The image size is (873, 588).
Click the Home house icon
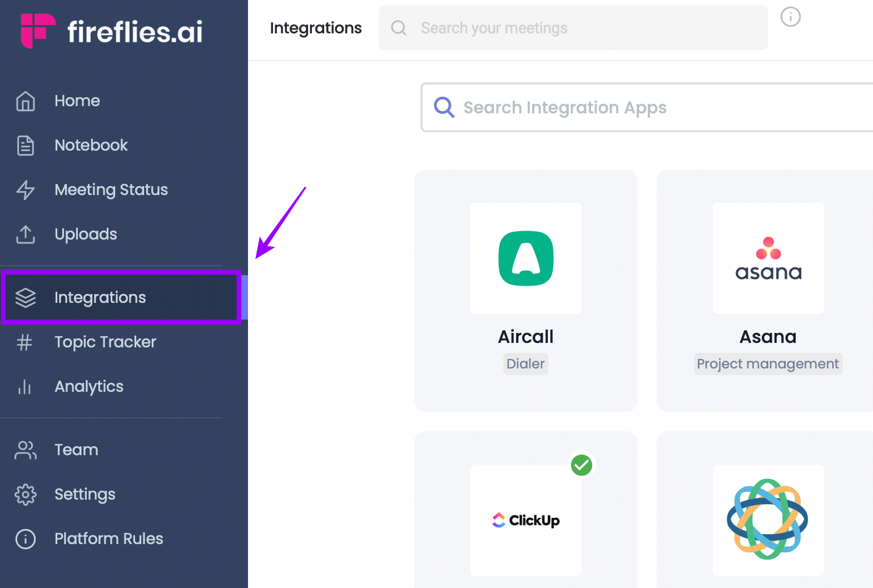[x=26, y=101]
